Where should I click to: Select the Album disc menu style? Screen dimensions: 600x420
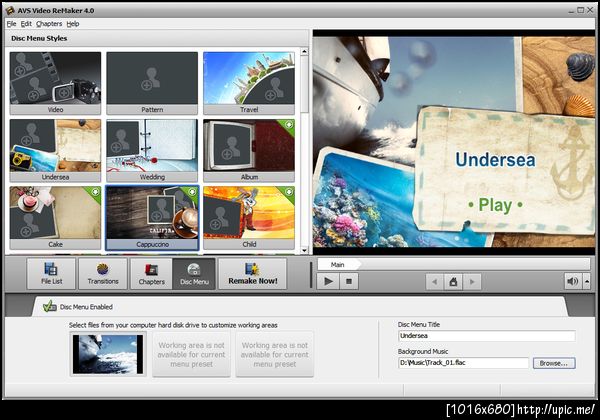coord(249,150)
